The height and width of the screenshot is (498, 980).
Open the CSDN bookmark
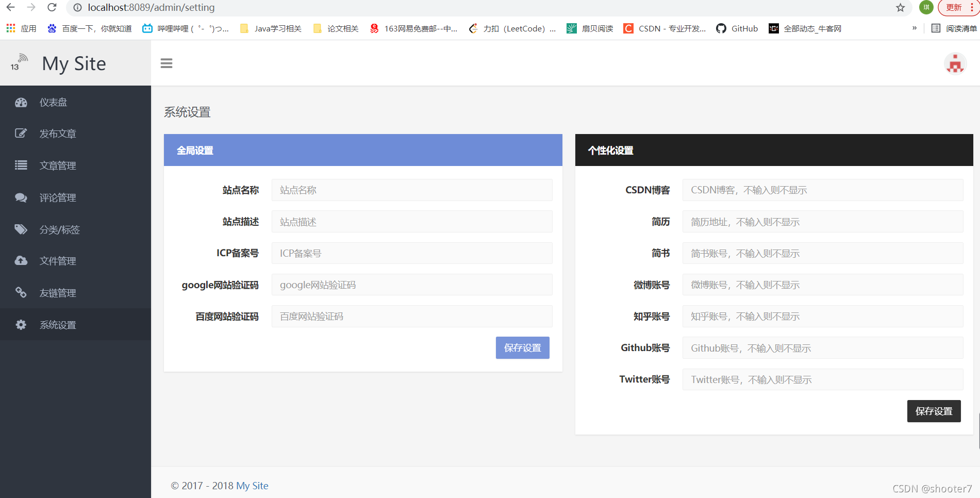[665, 28]
